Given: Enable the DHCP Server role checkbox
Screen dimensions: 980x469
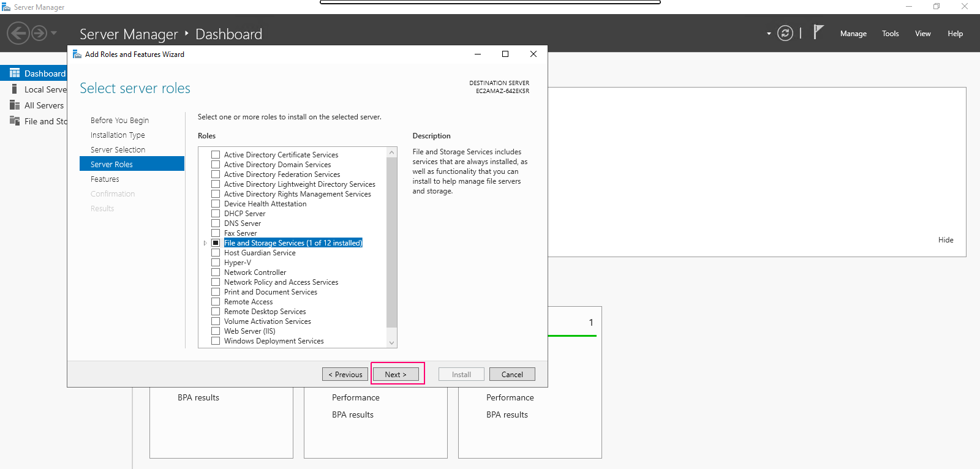Looking at the screenshot, I should tap(216, 214).
